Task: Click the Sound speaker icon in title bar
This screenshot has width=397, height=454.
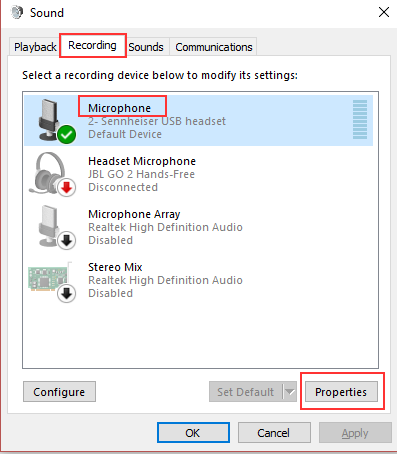Action: (x=17, y=12)
